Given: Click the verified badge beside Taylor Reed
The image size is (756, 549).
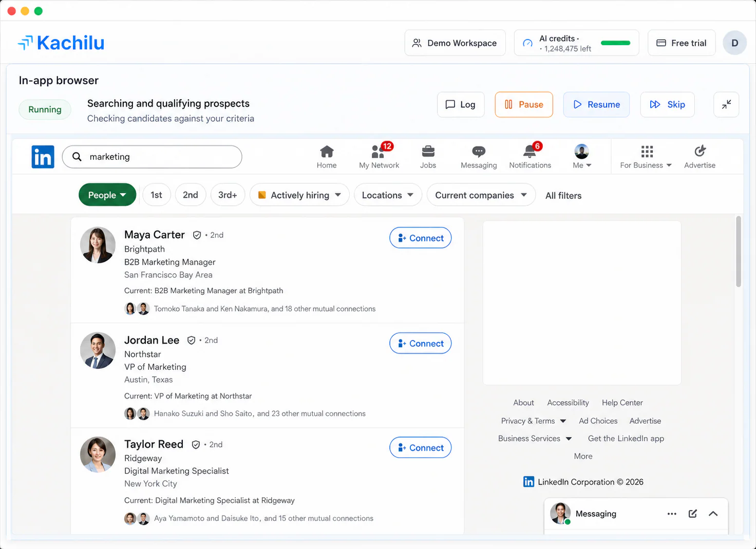Looking at the screenshot, I should (196, 445).
